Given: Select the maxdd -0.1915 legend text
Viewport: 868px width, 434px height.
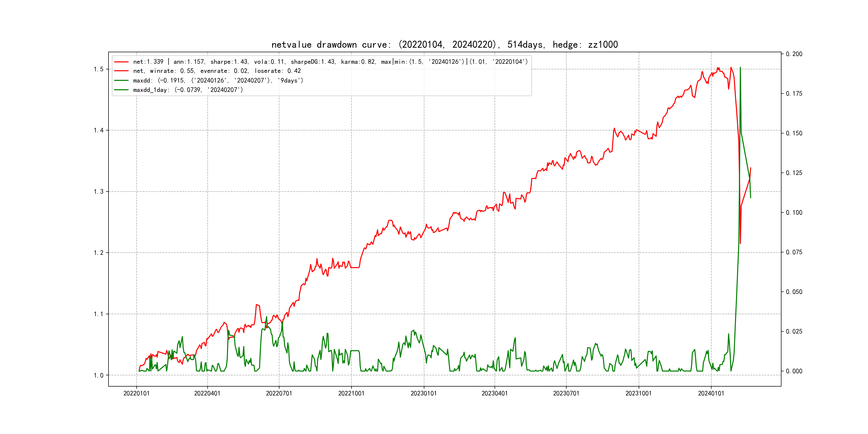Looking at the screenshot, I should pos(218,81).
